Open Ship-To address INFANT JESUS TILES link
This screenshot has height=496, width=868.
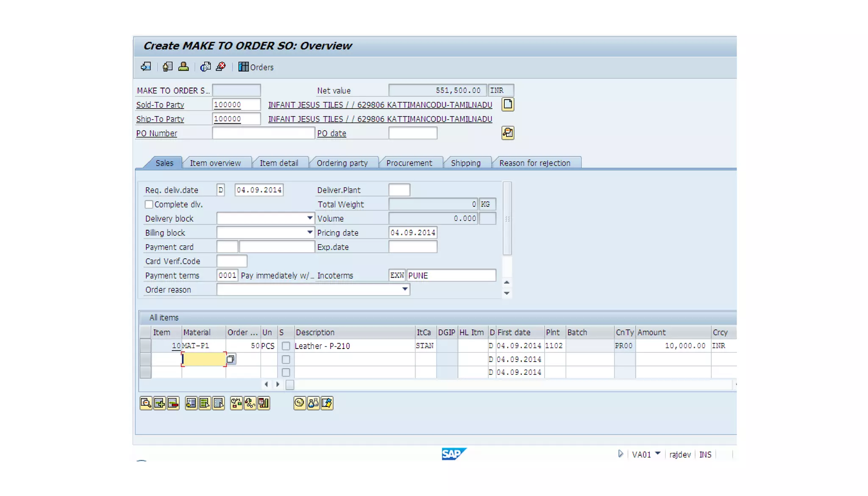click(x=380, y=119)
